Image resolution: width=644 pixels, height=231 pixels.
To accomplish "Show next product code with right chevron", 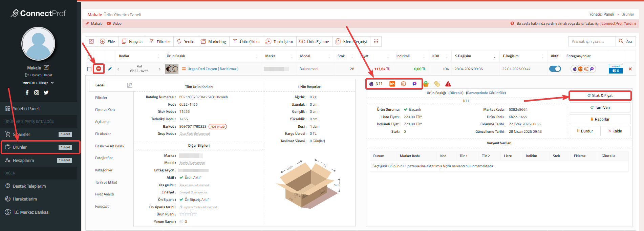I will tap(159, 69).
